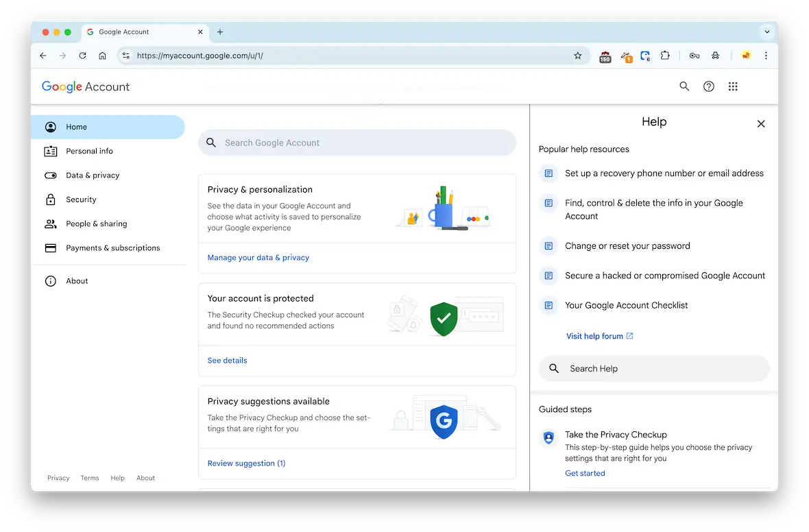Click the Terms footer link
Image resolution: width=809 pixels, height=532 pixels.
pos(90,479)
